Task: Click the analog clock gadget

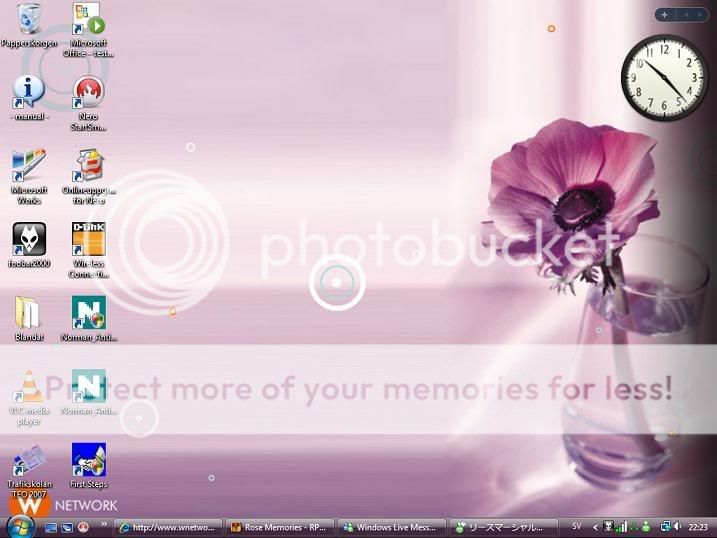Action: pyautogui.click(x=664, y=76)
